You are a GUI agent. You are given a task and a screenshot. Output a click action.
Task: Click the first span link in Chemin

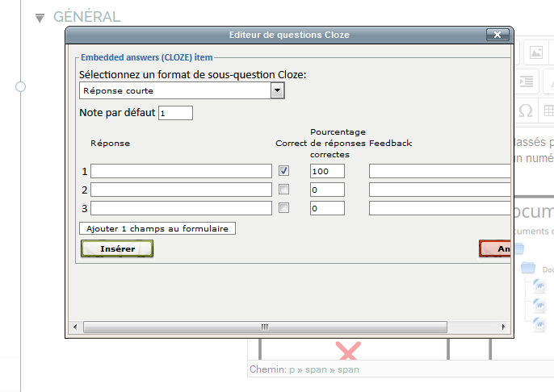pyautogui.click(x=316, y=369)
